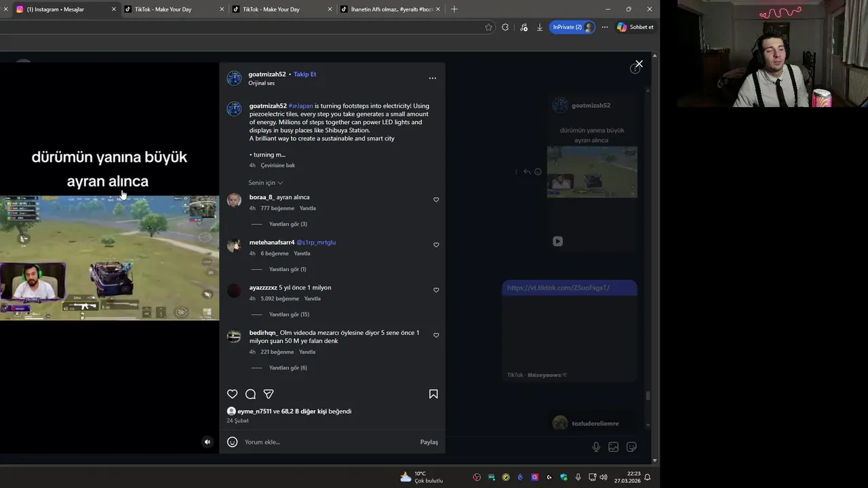This screenshot has width=868, height=488.
Task: Like boraa_8_'s comment
Action: [436, 200]
